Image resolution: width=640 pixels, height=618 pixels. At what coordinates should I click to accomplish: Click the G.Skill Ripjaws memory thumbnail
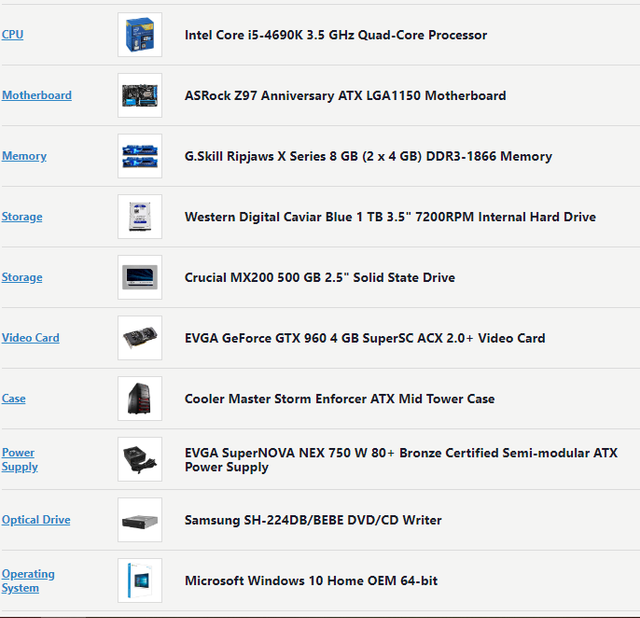(140, 156)
